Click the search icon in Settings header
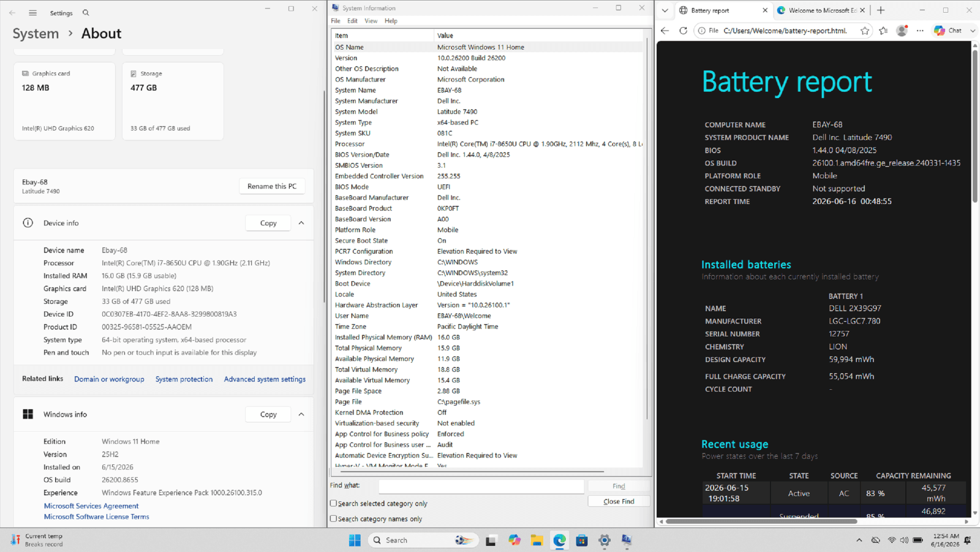This screenshot has width=980, height=552. [86, 13]
